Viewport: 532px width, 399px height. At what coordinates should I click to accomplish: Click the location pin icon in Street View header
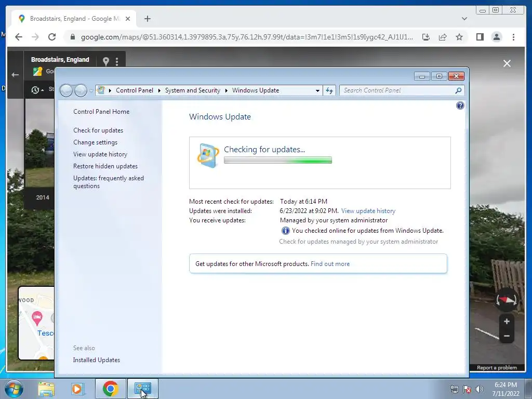(x=106, y=61)
